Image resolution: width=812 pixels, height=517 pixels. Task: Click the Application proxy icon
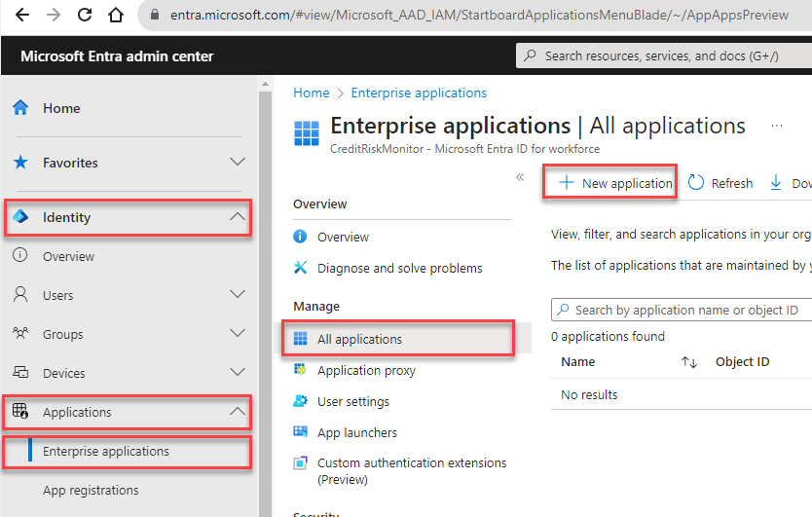[300, 369]
